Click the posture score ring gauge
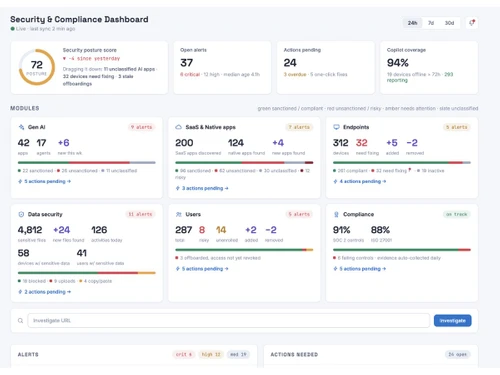The image size is (500, 375). [37, 67]
